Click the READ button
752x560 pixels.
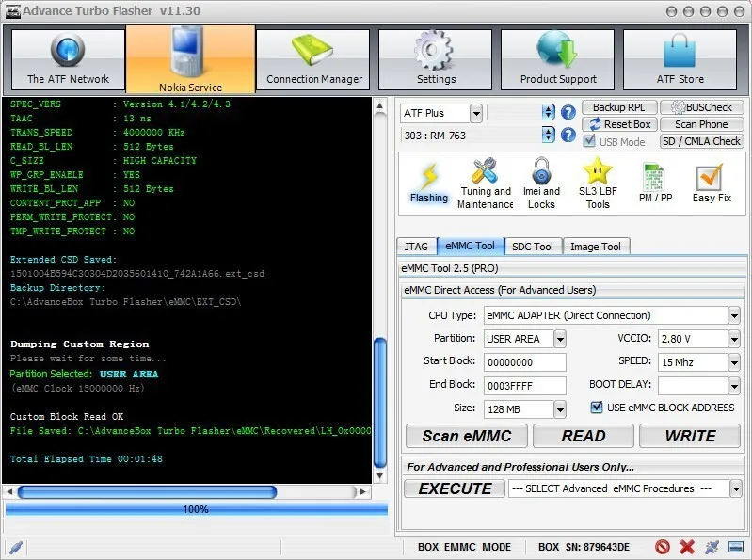click(x=584, y=436)
